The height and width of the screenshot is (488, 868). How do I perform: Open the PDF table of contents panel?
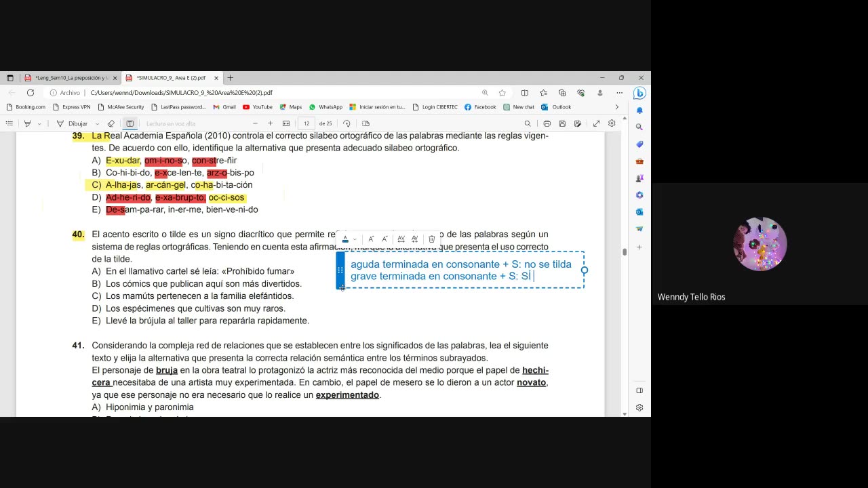[9, 123]
